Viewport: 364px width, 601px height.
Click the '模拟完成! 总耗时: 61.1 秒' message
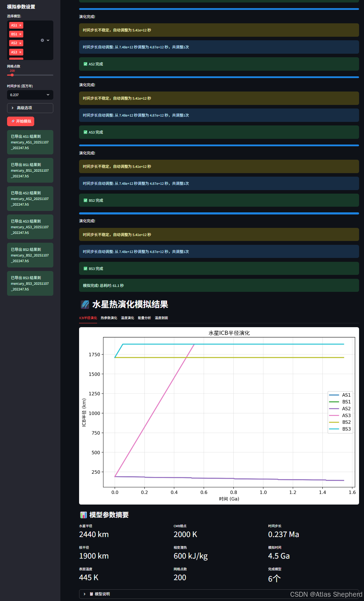click(x=219, y=285)
